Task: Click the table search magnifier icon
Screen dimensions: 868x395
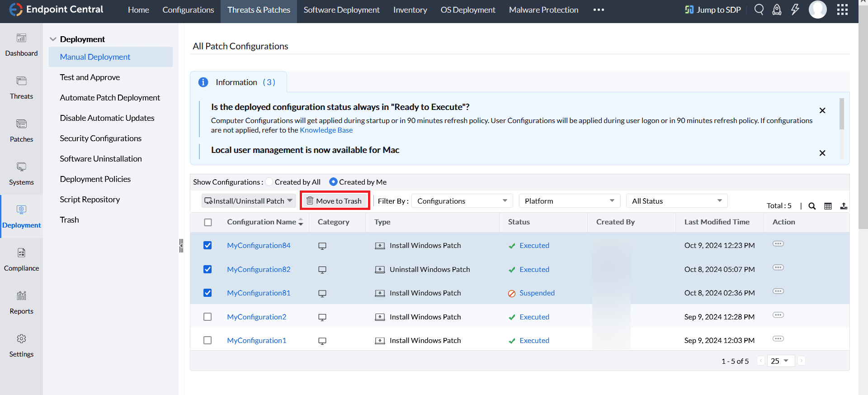Action: pyautogui.click(x=812, y=206)
